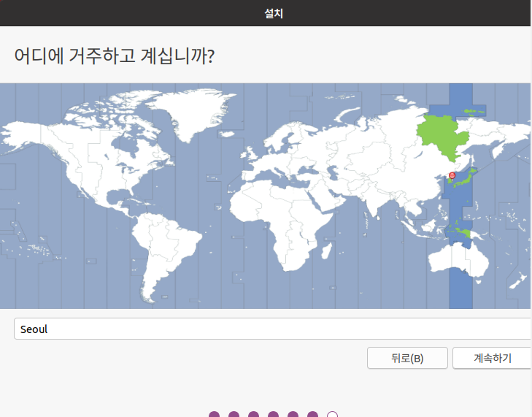Click the Seoul timezone text field
The height and width of the screenshot is (417, 532).
point(272,329)
